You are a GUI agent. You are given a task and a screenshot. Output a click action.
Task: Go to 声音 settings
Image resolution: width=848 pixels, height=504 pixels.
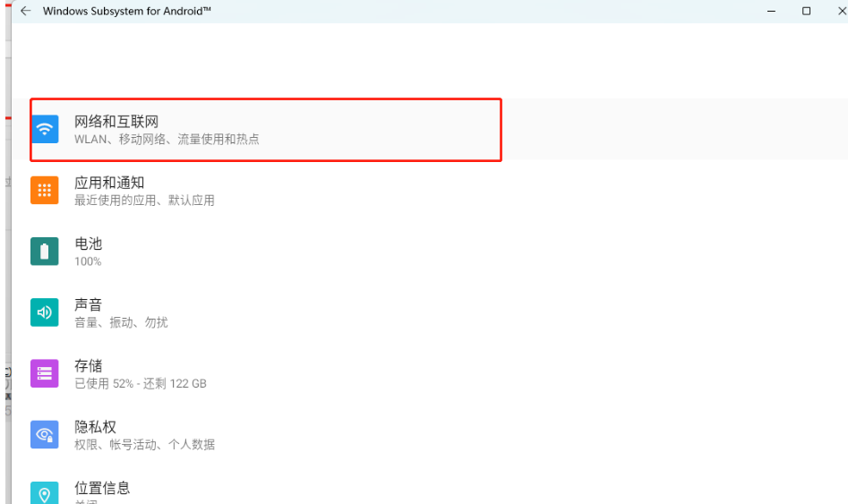point(89,304)
